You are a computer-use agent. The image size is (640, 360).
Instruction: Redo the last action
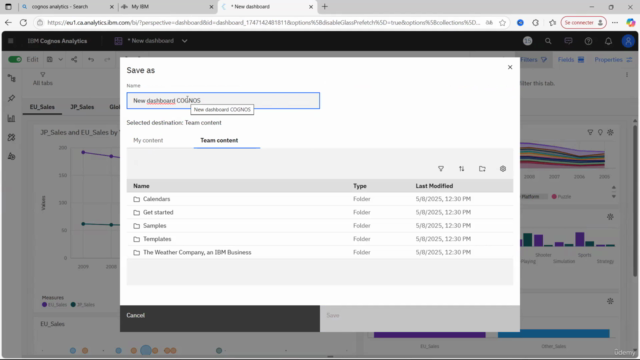click(107, 60)
